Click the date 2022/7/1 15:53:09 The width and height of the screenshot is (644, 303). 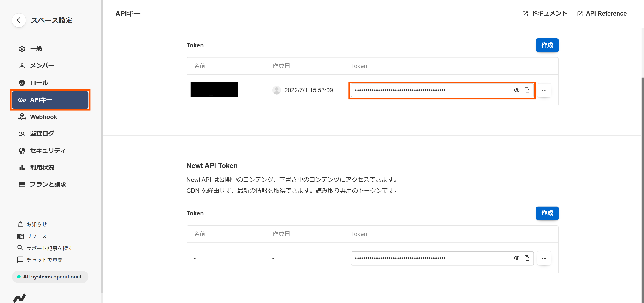[308, 90]
